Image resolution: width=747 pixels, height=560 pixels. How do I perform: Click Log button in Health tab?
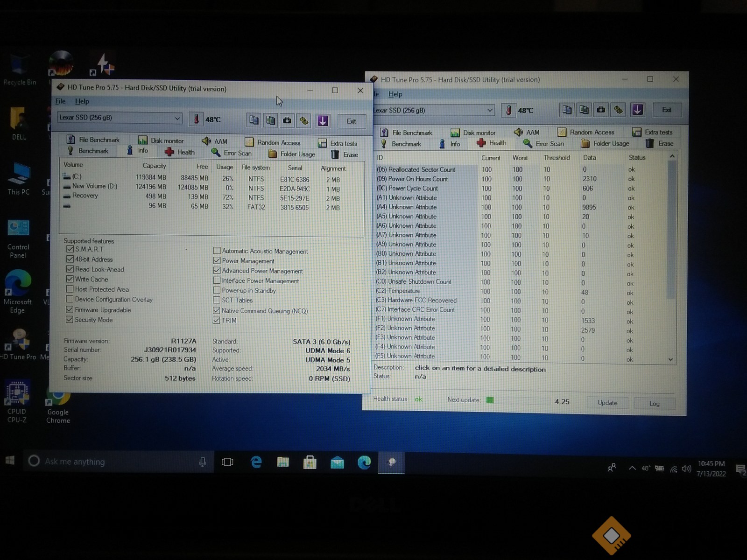coord(655,403)
